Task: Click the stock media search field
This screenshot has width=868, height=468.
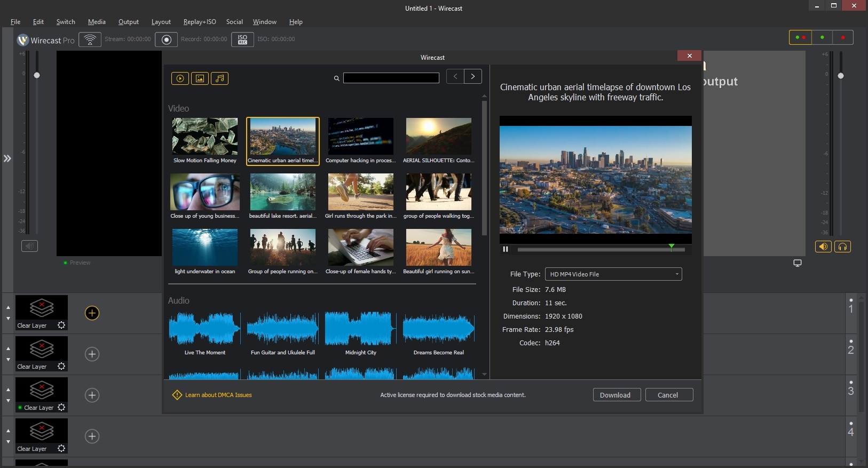Action: [391, 78]
